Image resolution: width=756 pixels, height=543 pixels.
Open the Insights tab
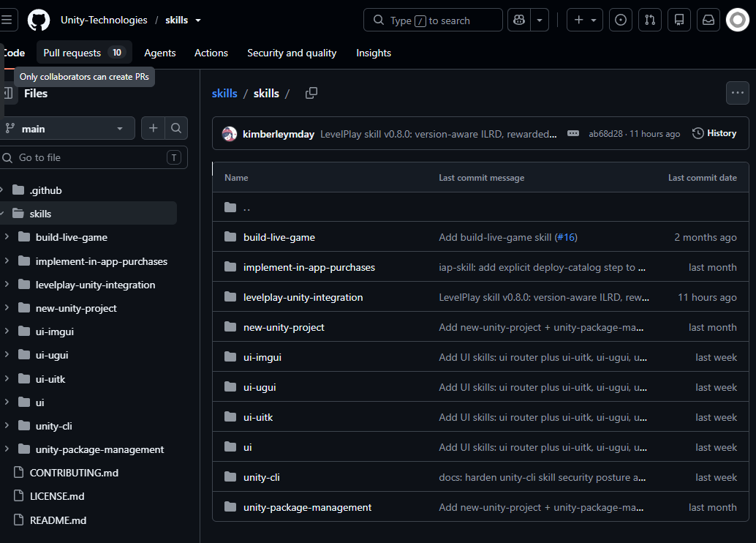pyautogui.click(x=374, y=53)
